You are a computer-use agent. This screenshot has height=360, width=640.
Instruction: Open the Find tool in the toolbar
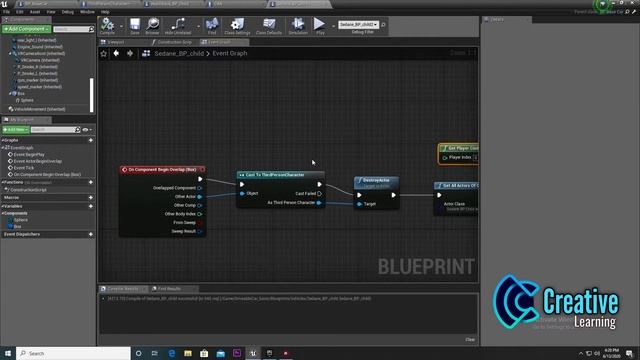212,26
